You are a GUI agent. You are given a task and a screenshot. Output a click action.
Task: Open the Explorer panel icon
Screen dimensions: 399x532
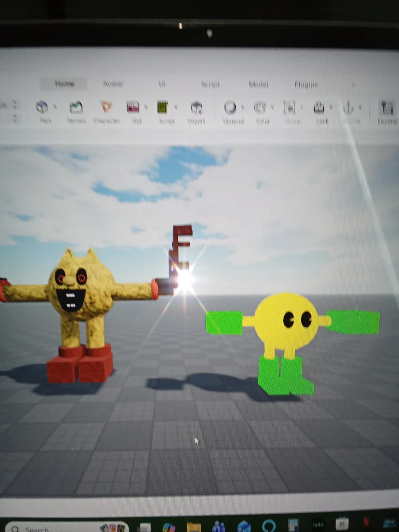coord(387,108)
